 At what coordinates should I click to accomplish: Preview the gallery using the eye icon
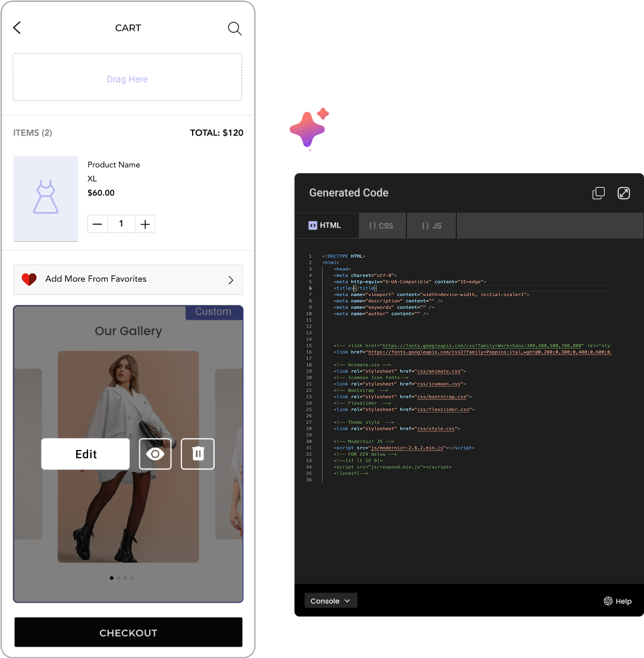(155, 454)
